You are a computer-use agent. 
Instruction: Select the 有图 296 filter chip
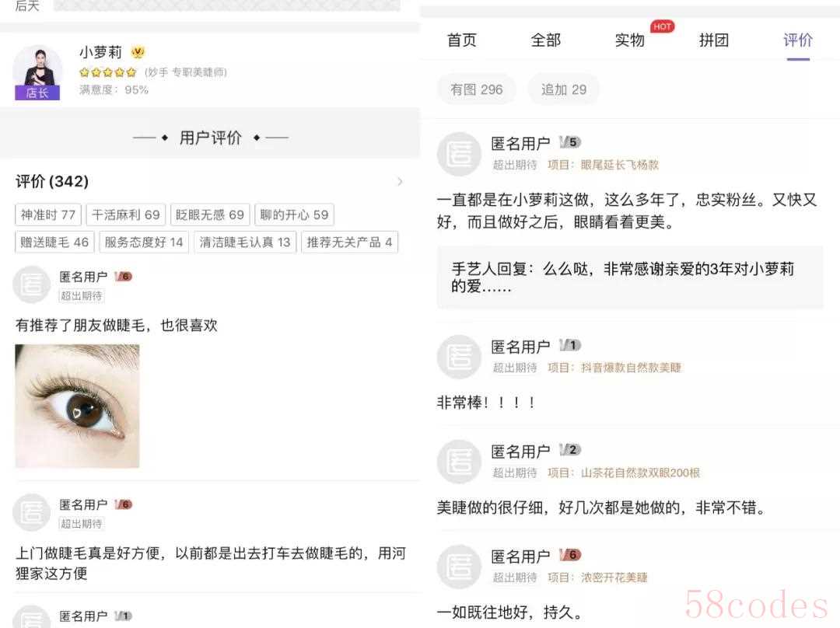tap(476, 89)
